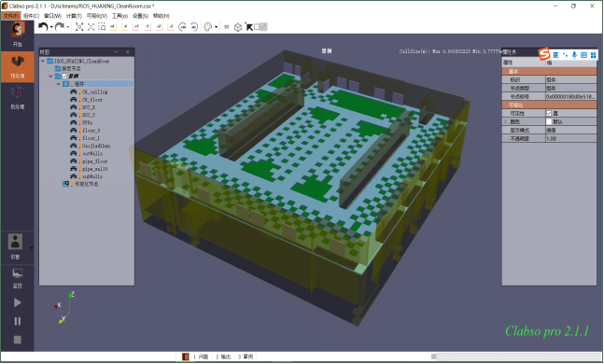604x364 pixels.
Task: Open the 计算(T) menu
Action: click(x=74, y=16)
